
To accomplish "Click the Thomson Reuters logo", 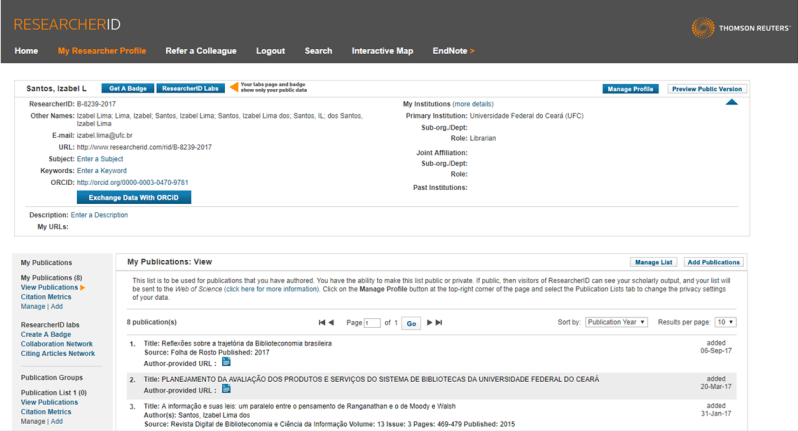I will tap(741, 28).
